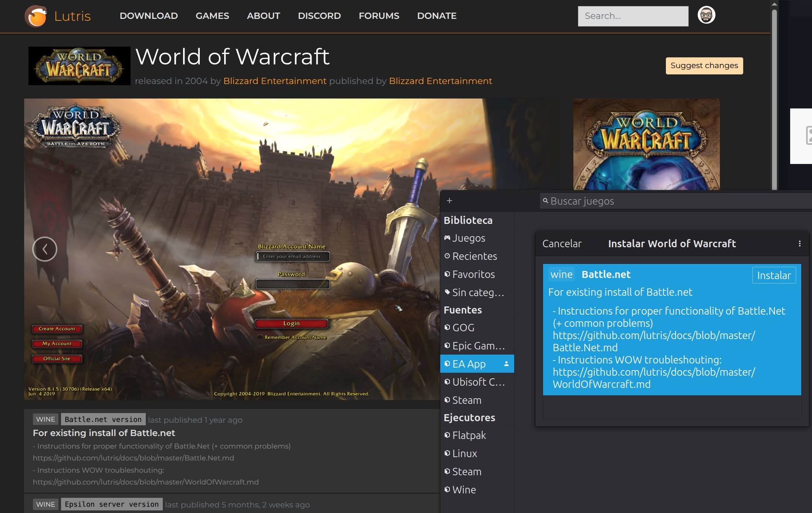The height and width of the screenshot is (513, 812).
Task: Open the FORUMS navigation link
Action: (x=378, y=16)
